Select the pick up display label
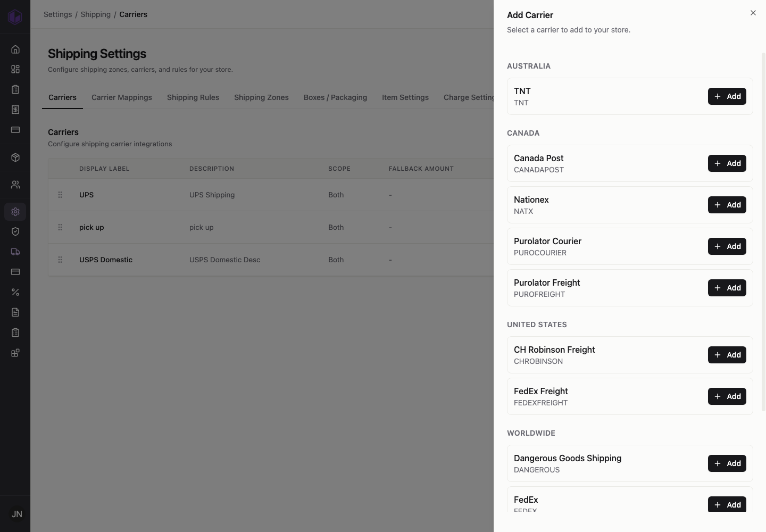The image size is (766, 532). pos(91,227)
